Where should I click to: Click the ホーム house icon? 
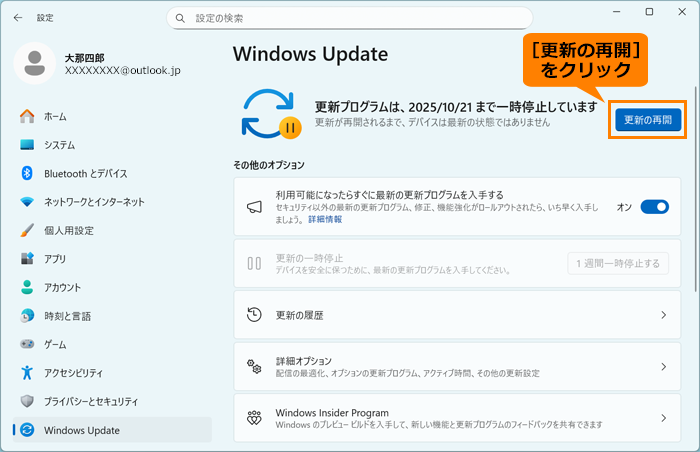click(27, 116)
